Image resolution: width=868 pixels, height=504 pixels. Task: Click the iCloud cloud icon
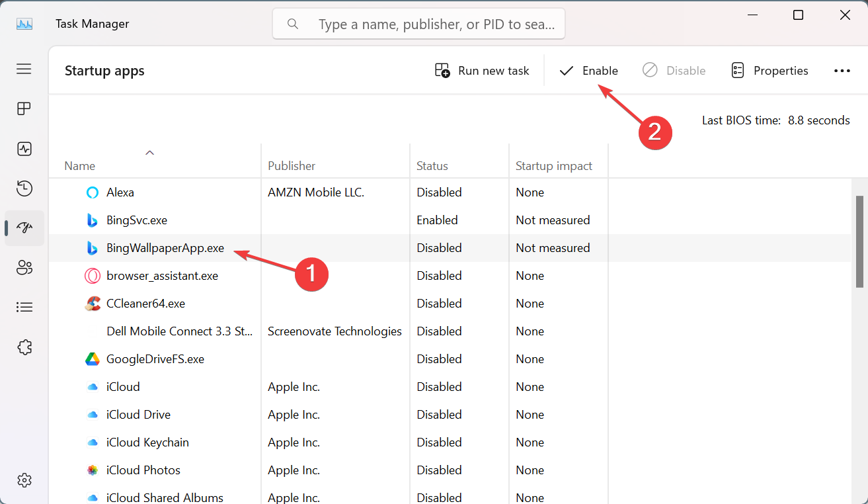tap(92, 387)
